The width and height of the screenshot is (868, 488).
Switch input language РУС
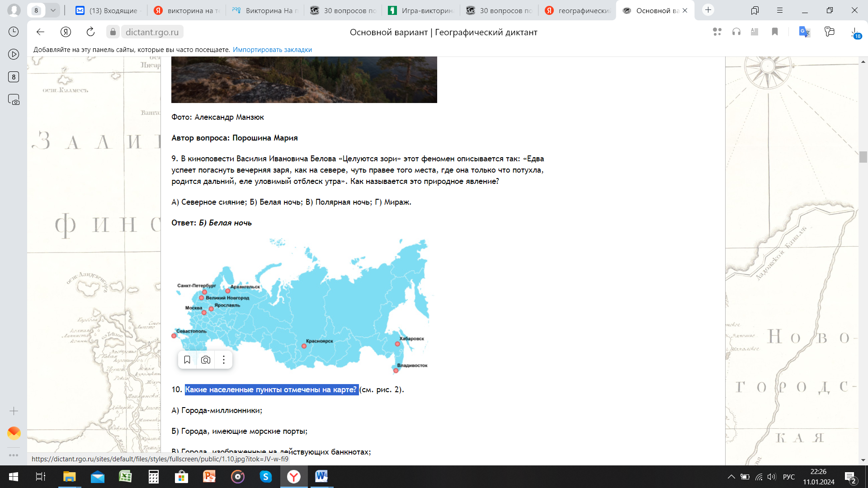789,477
